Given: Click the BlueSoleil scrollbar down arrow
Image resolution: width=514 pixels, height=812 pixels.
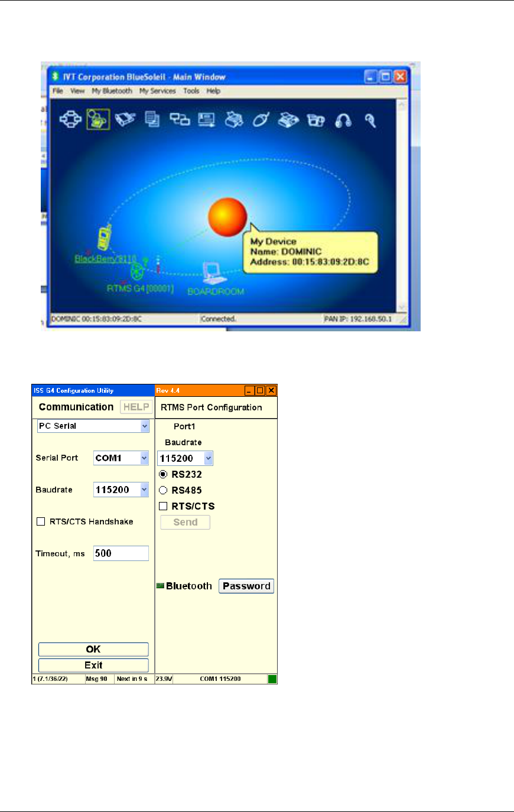Looking at the screenshot, I should (403, 306).
